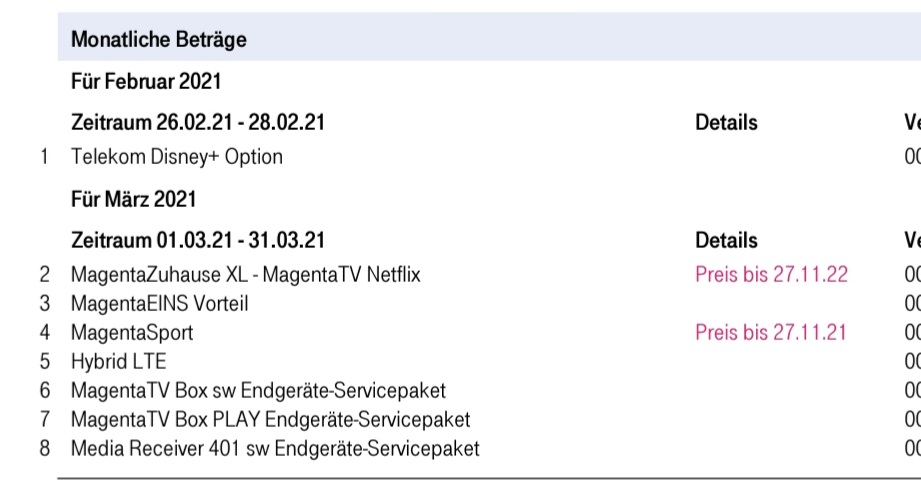The image size is (921, 487).
Task: Select MagentaTV Box PLAY Endgeräte-Servicepaket
Action: 271,419
